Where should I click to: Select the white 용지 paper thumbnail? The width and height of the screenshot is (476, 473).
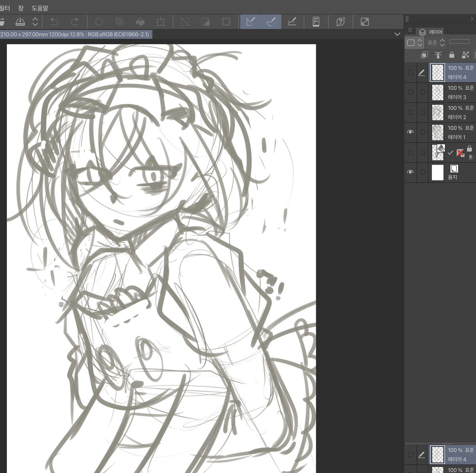(438, 172)
